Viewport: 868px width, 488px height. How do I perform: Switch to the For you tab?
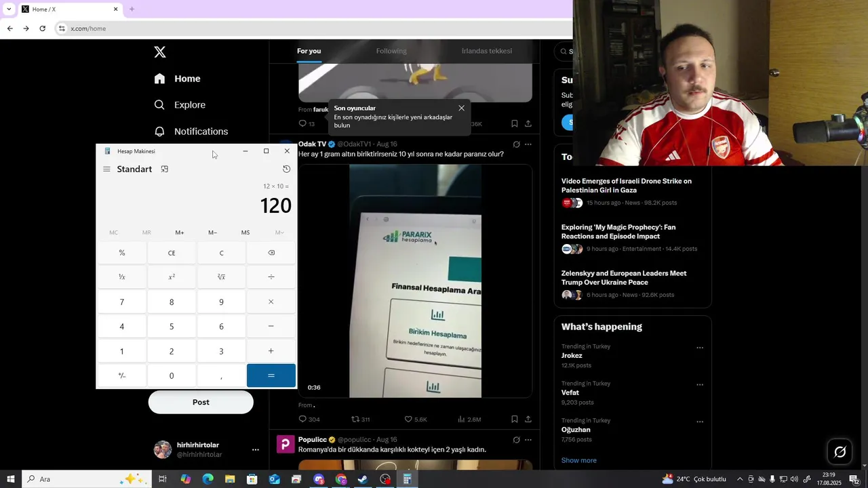[x=309, y=51]
